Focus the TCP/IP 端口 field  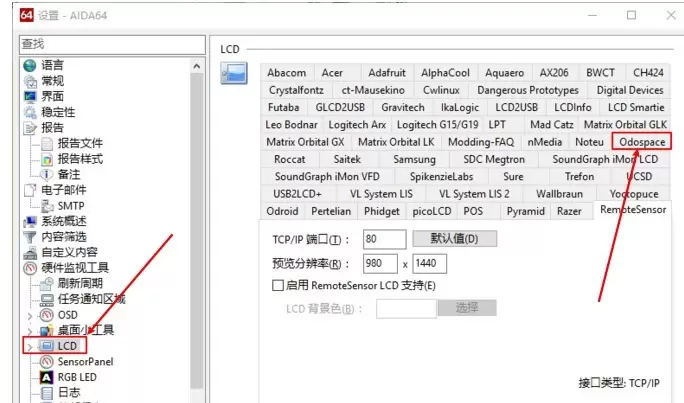[384, 239]
